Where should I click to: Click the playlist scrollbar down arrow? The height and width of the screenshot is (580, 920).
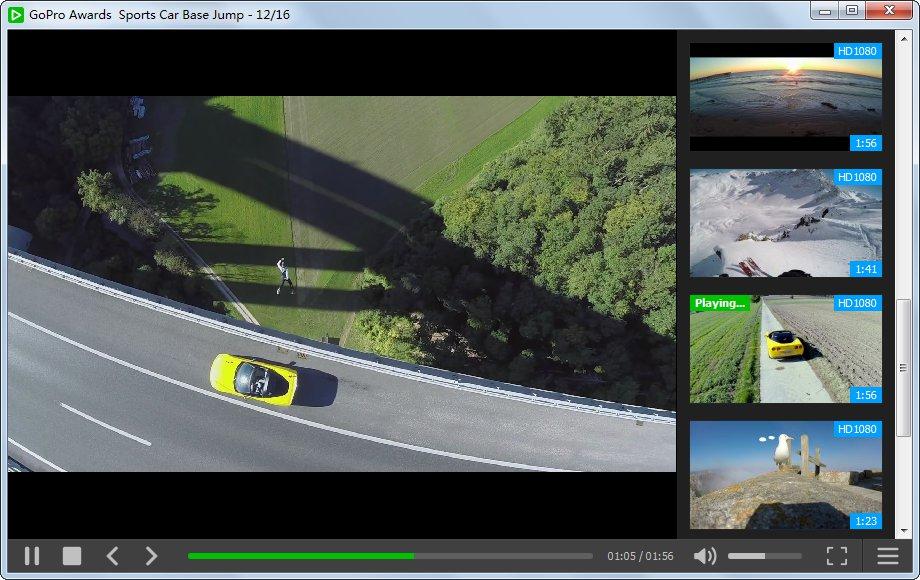(904, 531)
